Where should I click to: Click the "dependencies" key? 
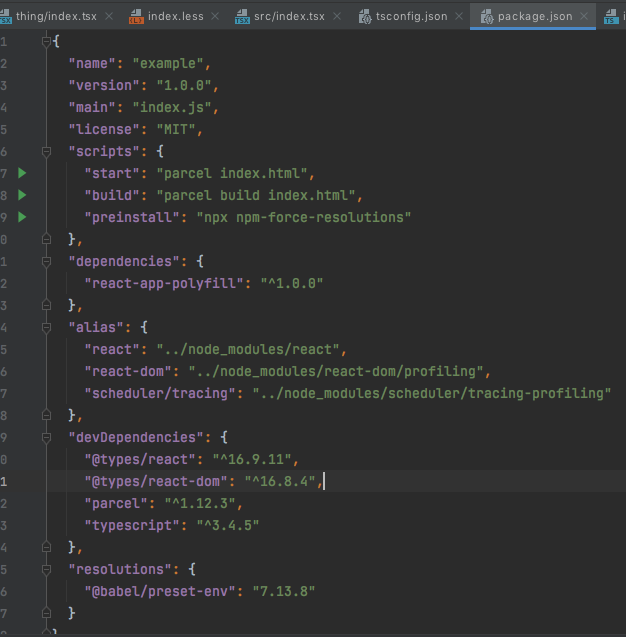[x=124, y=262]
